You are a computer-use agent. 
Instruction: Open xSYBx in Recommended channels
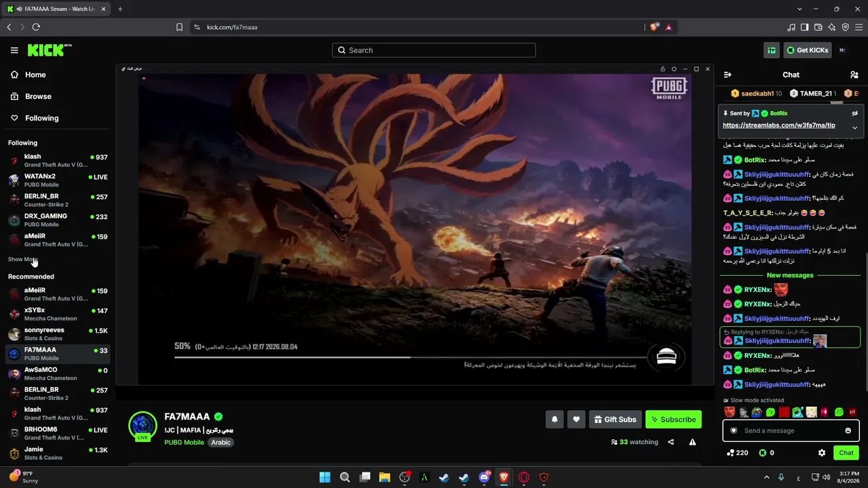coord(58,314)
